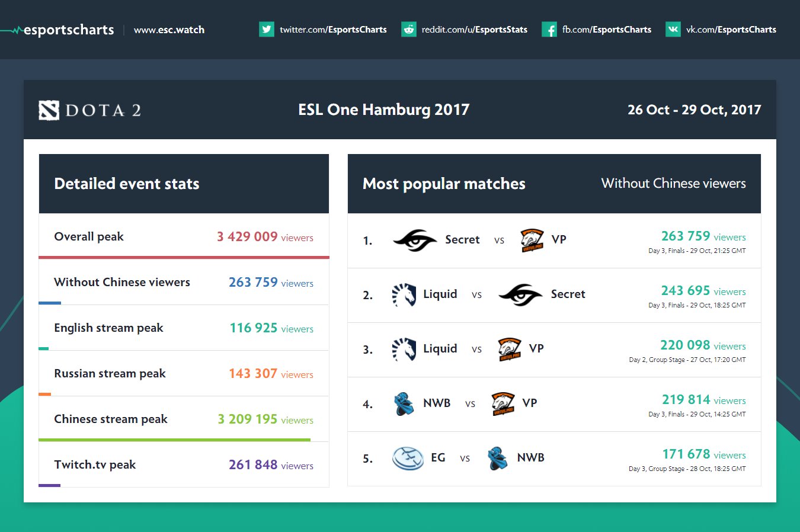
Task: Click the Team Secret logo in match 2
Action: coord(520,294)
